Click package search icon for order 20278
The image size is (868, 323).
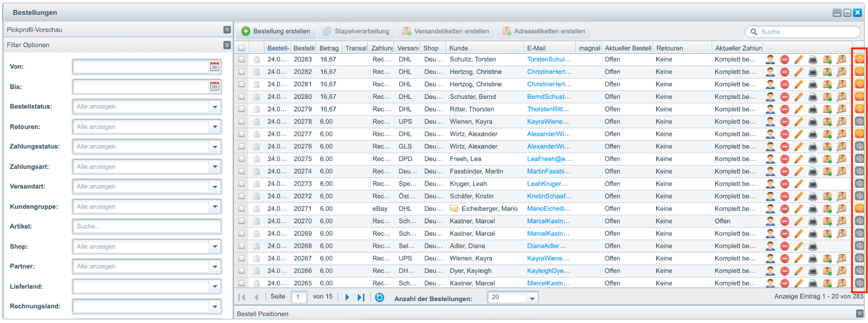[842, 122]
